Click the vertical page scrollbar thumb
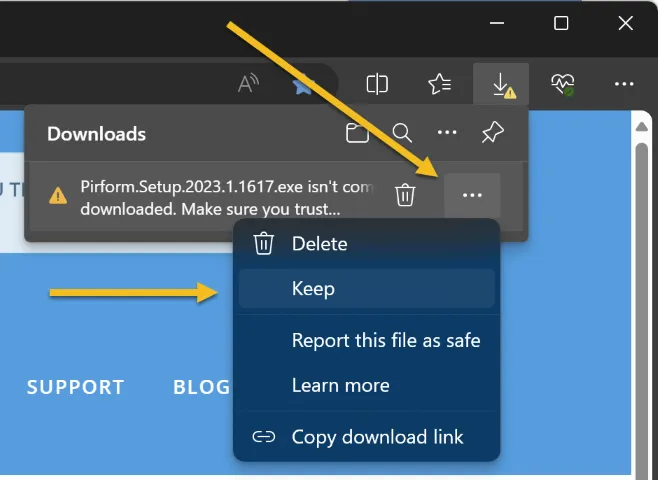658x480 pixels. (642, 310)
